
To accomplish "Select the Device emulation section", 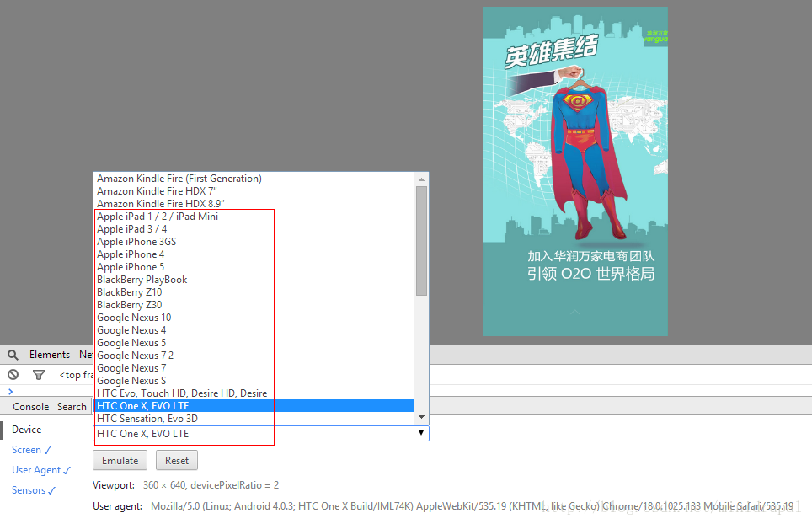I will [26, 430].
